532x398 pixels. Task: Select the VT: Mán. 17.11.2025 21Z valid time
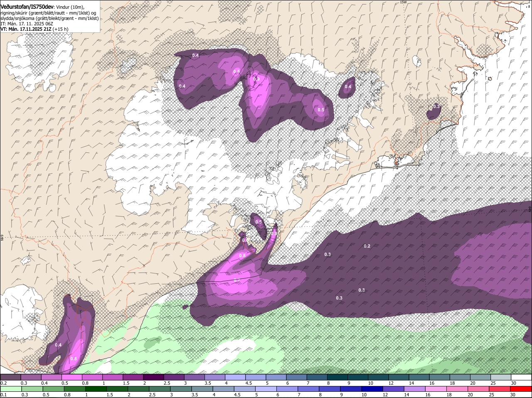[x=26, y=29]
